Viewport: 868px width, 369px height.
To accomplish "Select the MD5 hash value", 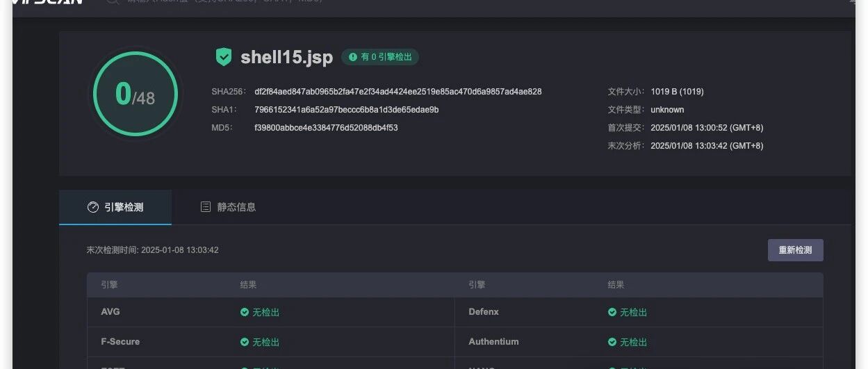I will click(326, 128).
